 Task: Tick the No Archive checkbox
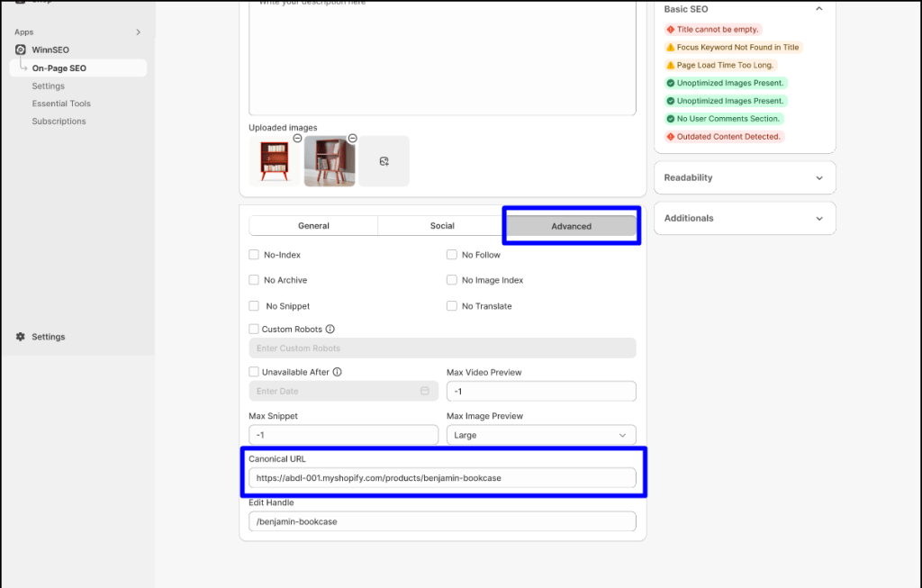(254, 280)
